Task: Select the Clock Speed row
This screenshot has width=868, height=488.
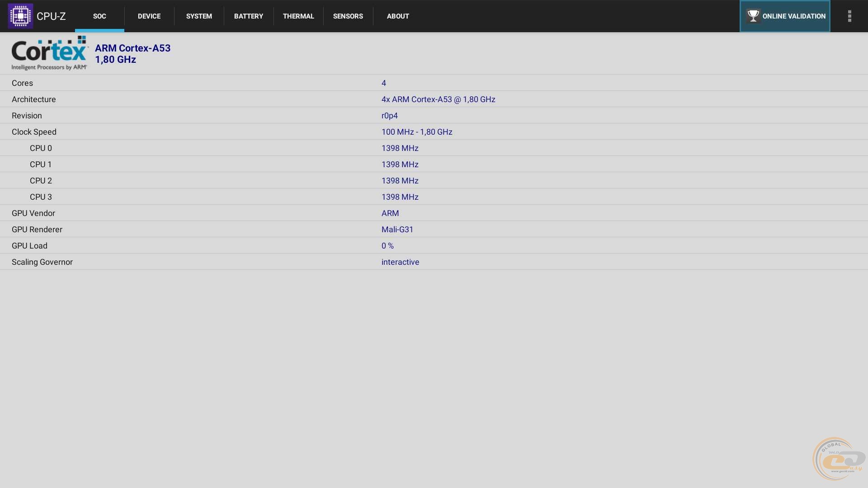Action: 434,132
